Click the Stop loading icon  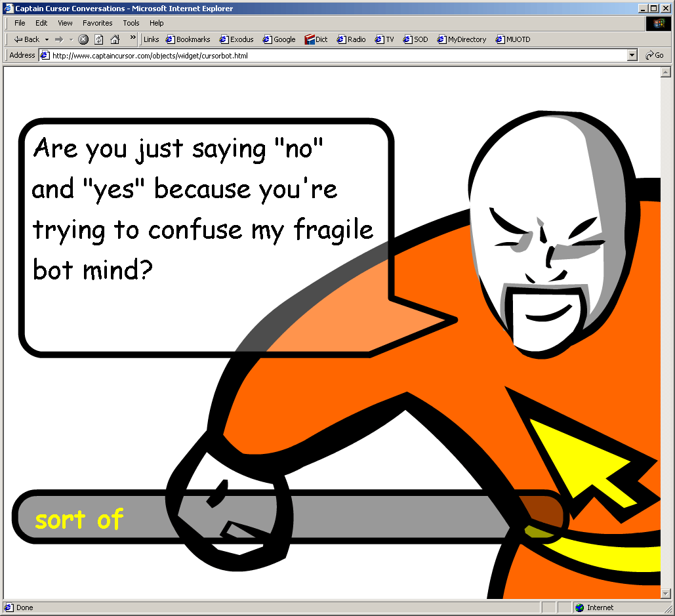click(83, 39)
